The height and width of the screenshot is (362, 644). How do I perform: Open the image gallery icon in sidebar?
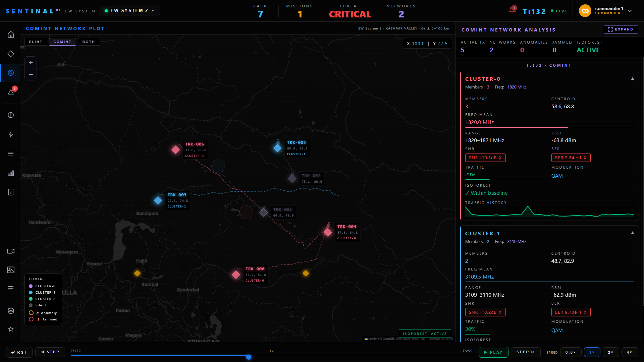11,270
